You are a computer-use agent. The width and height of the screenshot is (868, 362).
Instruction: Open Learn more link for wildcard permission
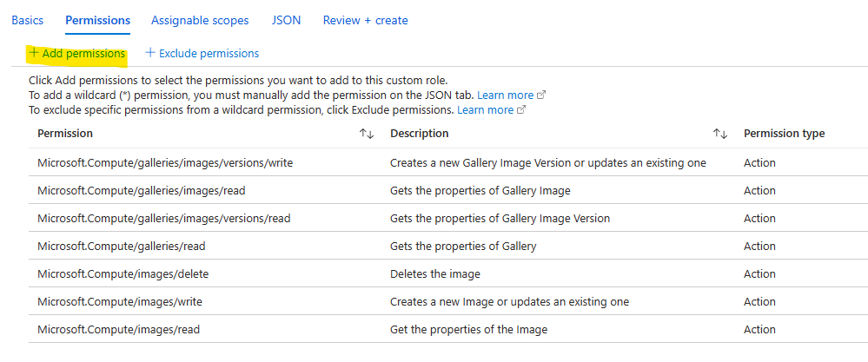505,95
